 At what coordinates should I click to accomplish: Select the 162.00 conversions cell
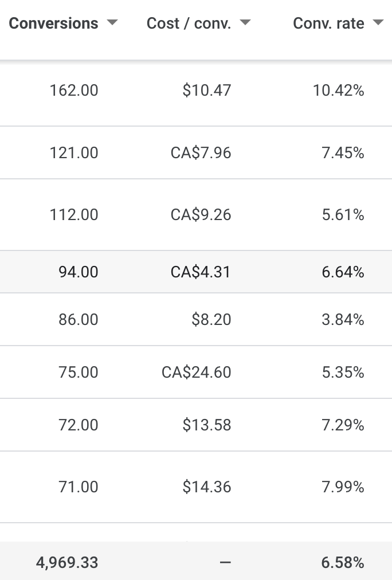[74, 90]
